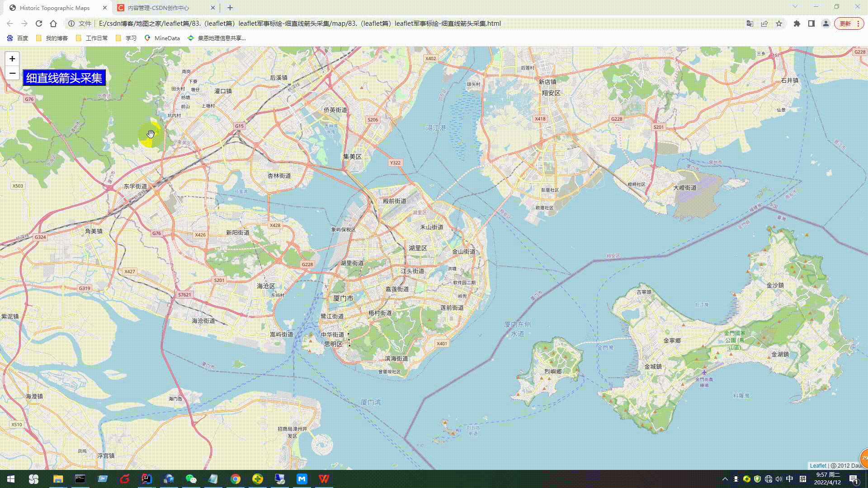Screen dimensions: 868x488
Task: Open Chrome from the Windows taskbar
Action: point(236,479)
